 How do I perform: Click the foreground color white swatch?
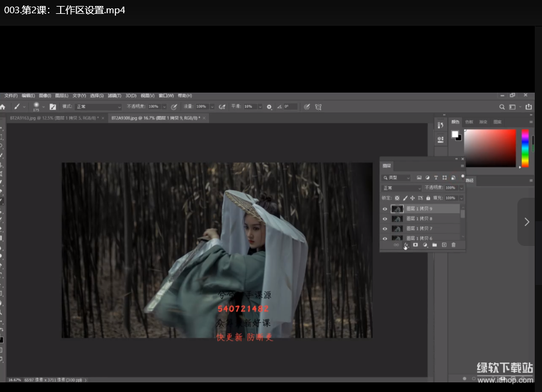coord(455,134)
